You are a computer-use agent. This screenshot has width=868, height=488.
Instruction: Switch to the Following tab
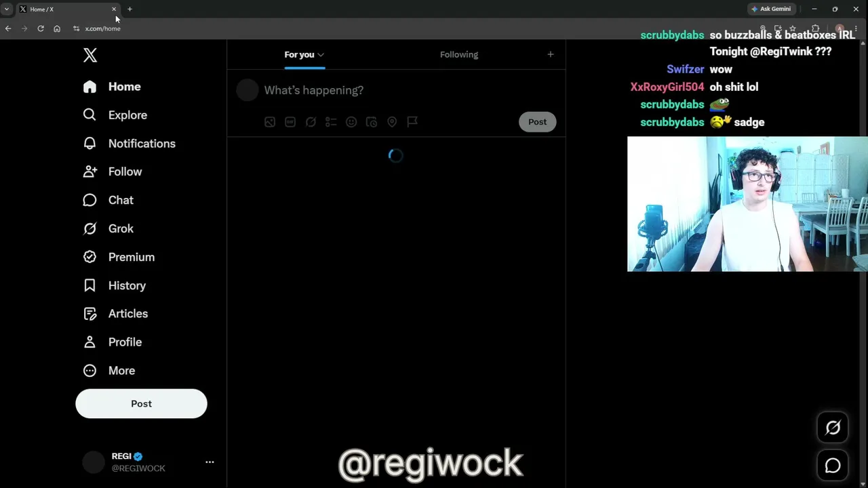(459, 55)
